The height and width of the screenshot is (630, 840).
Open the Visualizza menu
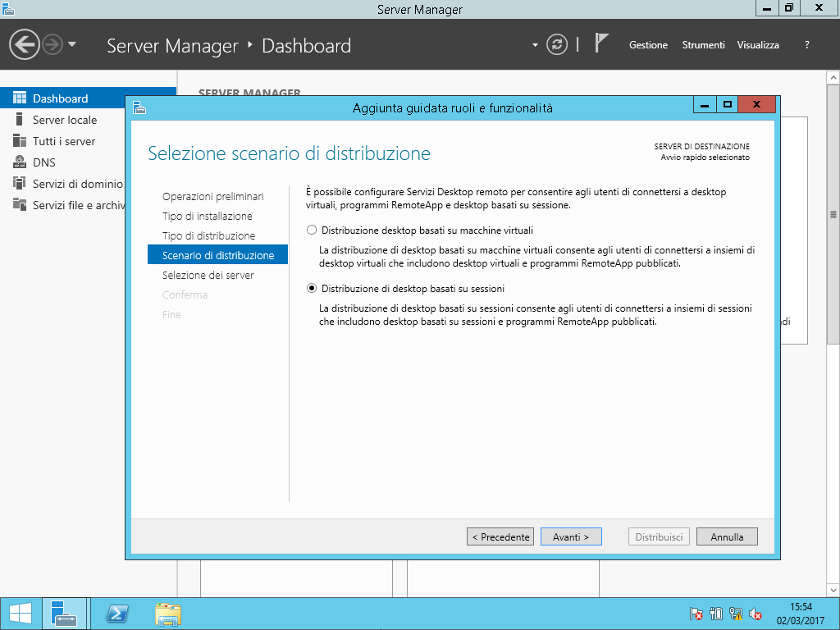point(758,45)
